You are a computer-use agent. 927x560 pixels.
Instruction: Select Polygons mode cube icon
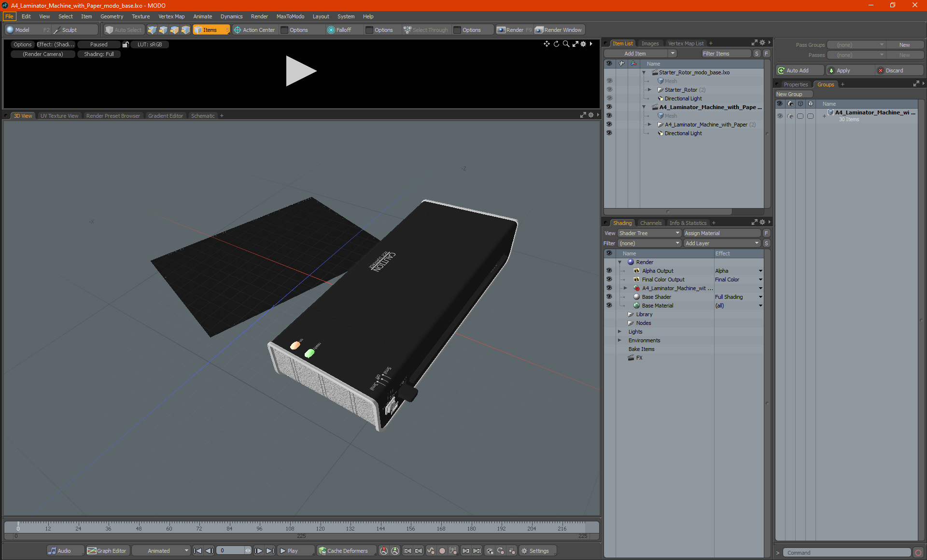[174, 30]
